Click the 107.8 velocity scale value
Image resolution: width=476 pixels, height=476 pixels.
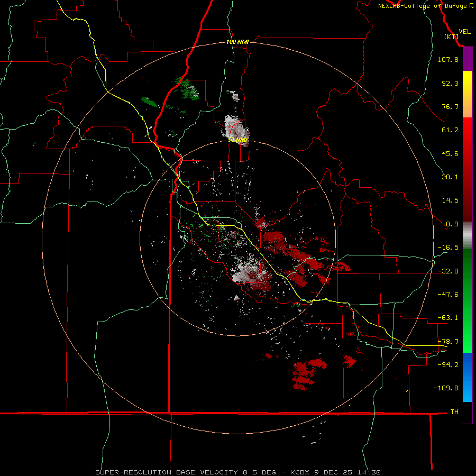click(x=448, y=59)
